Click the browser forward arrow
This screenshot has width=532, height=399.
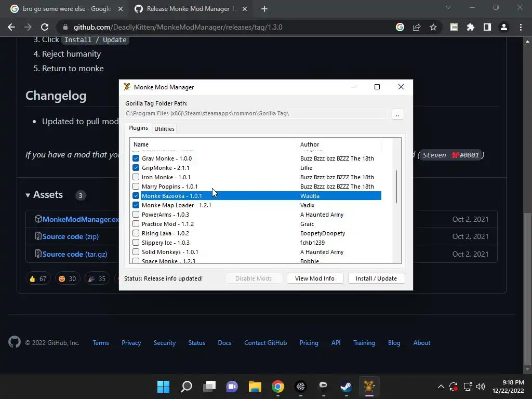point(28,27)
